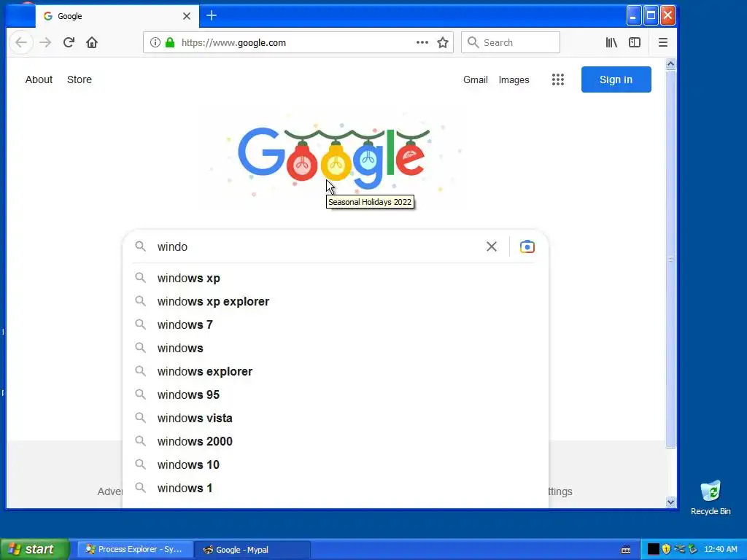Open the About link

coord(39,79)
